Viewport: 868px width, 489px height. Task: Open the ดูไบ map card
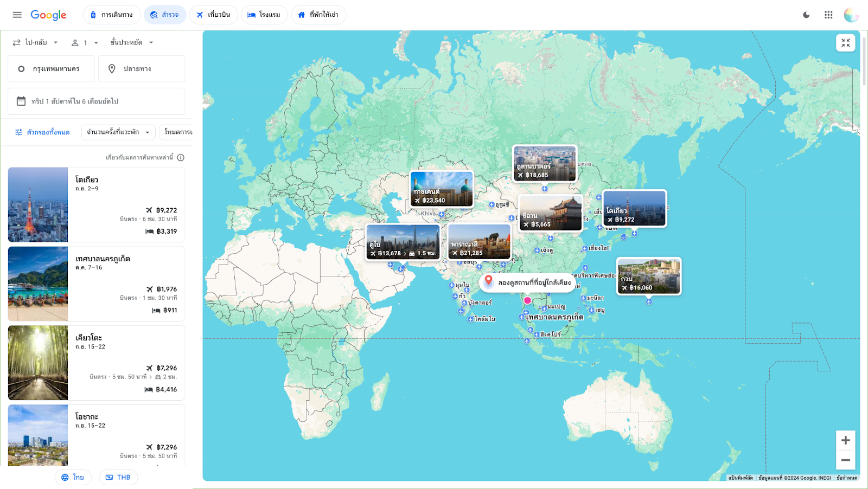pyautogui.click(x=403, y=242)
